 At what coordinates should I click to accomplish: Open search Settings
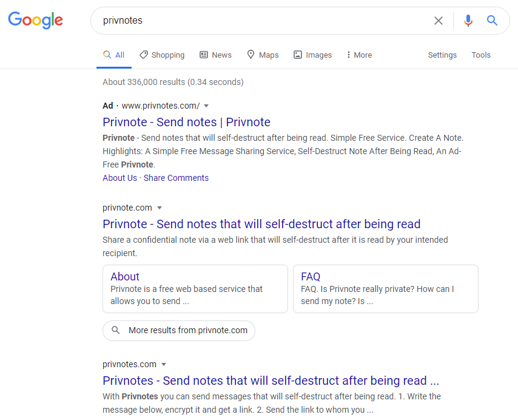pos(442,55)
